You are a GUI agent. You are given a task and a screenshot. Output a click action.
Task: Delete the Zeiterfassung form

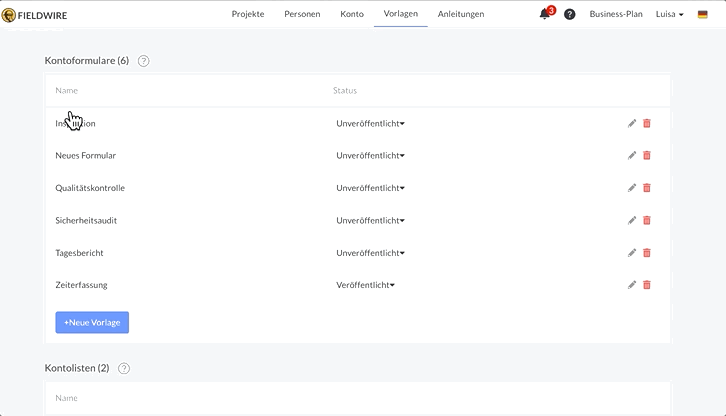coord(647,285)
